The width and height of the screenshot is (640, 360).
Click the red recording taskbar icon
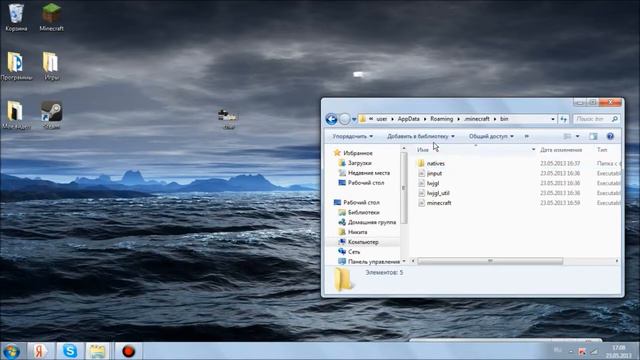pyautogui.click(x=128, y=351)
